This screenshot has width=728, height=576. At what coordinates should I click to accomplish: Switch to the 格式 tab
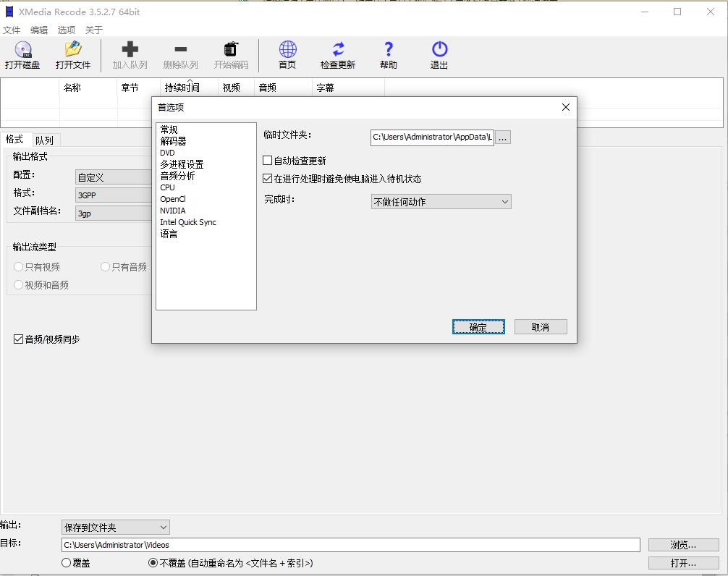pyautogui.click(x=15, y=139)
